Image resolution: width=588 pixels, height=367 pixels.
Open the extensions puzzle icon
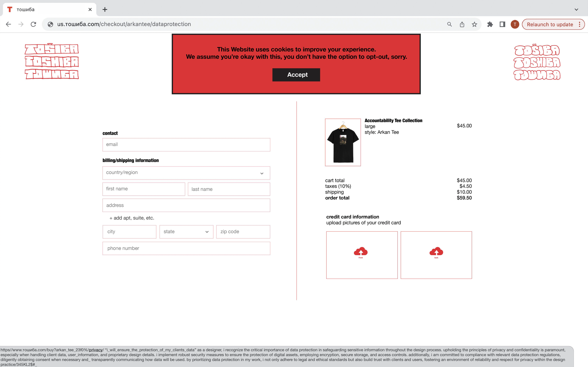click(490, 24)
